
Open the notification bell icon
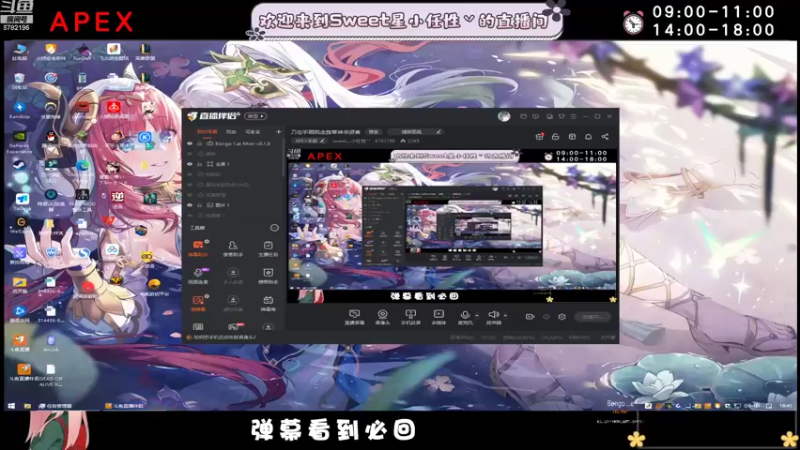[x=588, y=137]
